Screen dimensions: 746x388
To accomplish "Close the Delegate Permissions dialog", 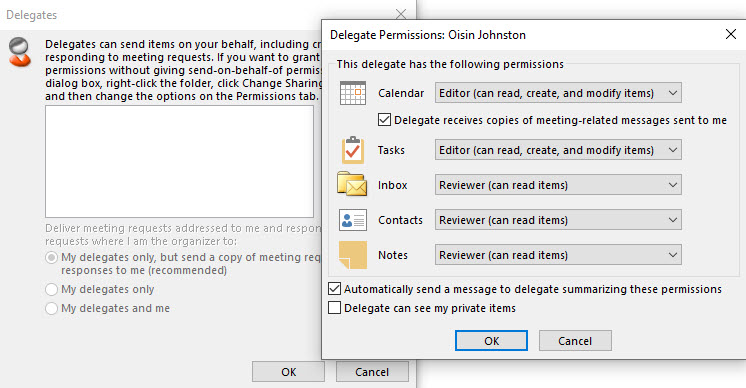I will click(x=731, y=34).
